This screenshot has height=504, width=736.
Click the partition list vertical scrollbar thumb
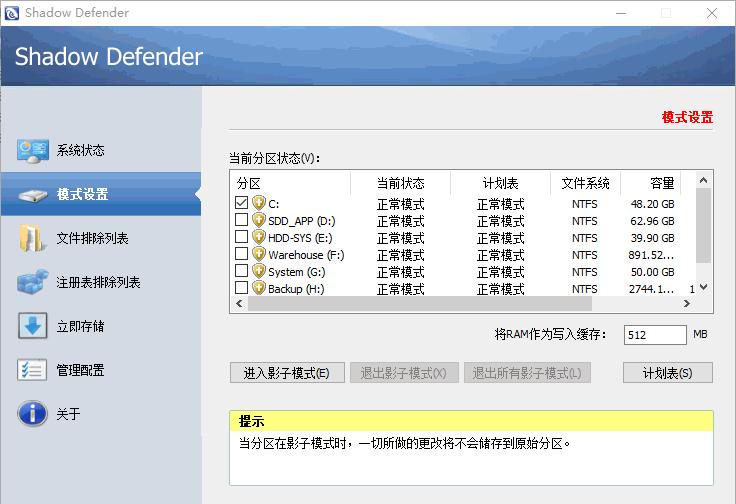click(x=703, y=225)
